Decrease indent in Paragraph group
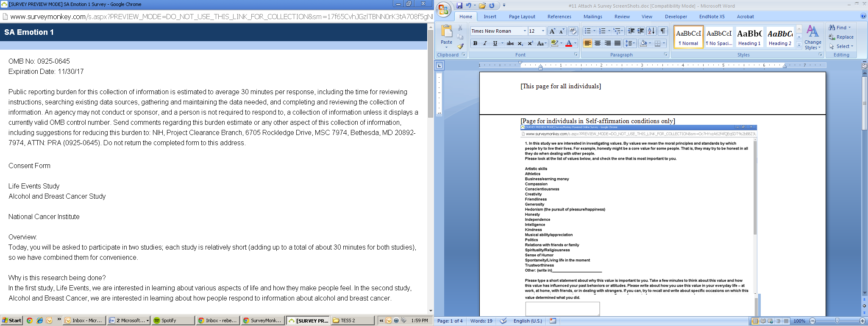The height and width of the screenshot is (326, 868). (631, 31)
